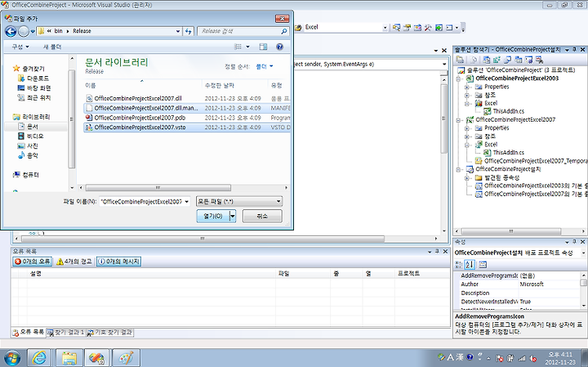Expand the address bar path history
The height and width of the screenshot is (367, 588).
tap(178, 31)
